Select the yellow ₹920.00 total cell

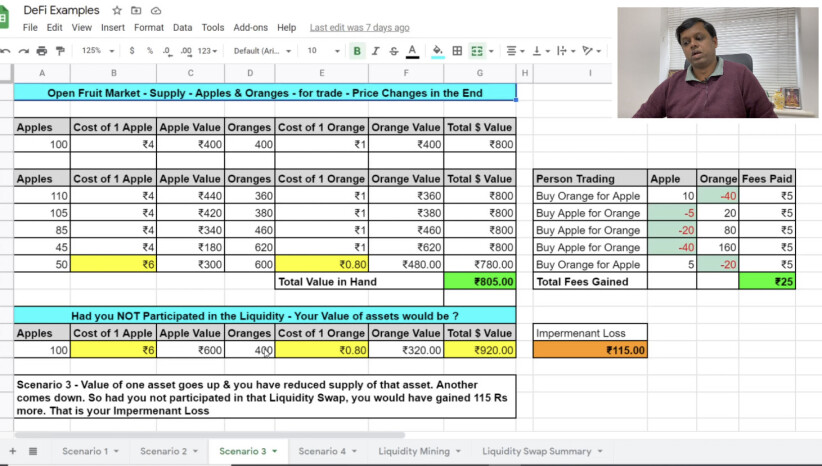click(480, 350)
